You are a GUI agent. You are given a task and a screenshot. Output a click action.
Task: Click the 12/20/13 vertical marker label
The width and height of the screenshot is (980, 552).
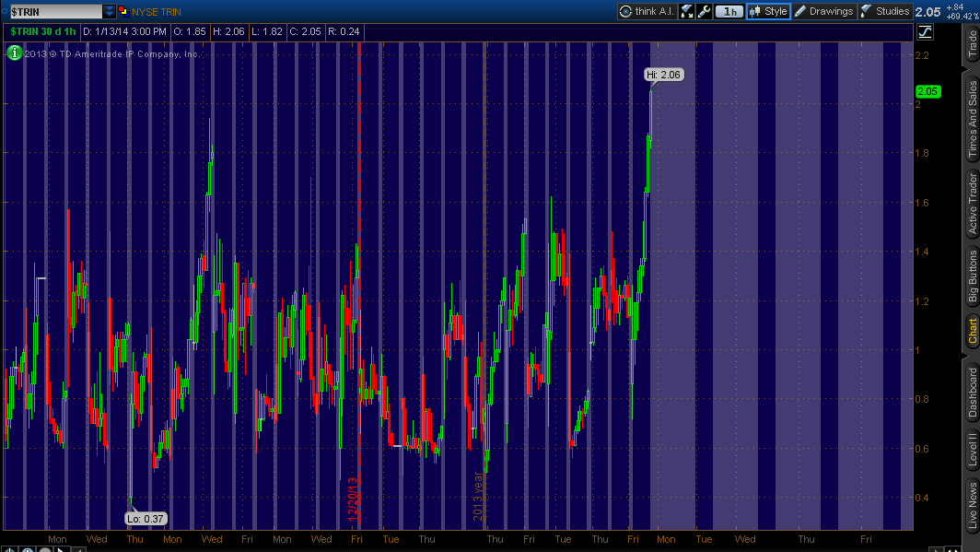point(352,499)
